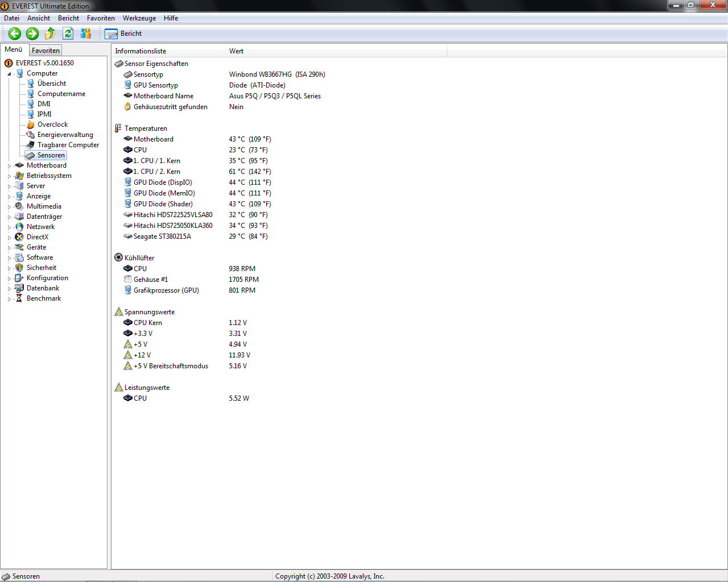The width and height of the screenshot is (728, 582).
Task: Click the Gehäusezutritt gefunden lock icon
Action: click(x=128, y=107)
